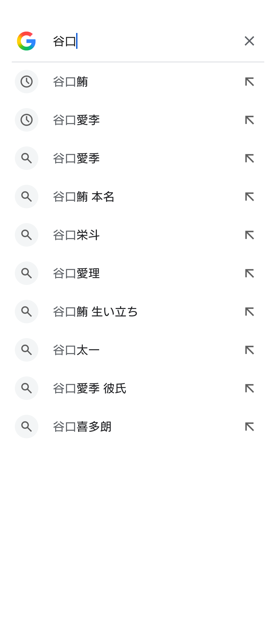Tap the arrow icon for 谷口太一
The width and height of the screenshot is (276, 644).
point(249,350)
